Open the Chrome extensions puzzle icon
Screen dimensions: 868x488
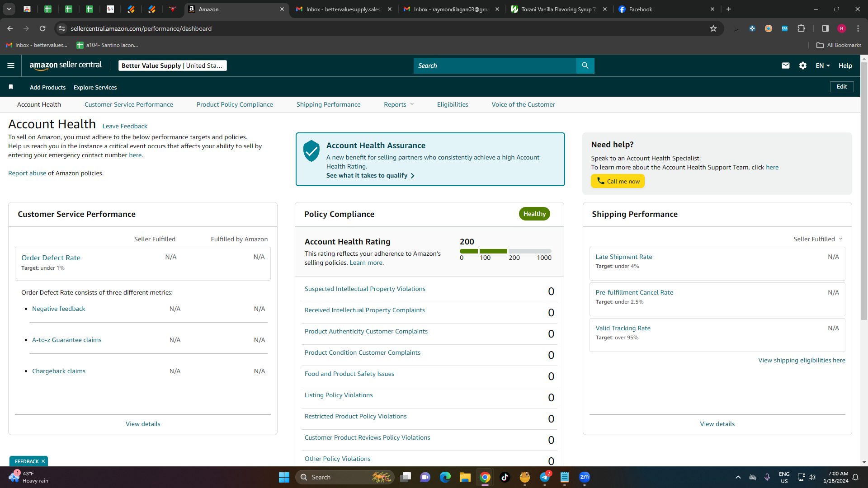(801, 28)
